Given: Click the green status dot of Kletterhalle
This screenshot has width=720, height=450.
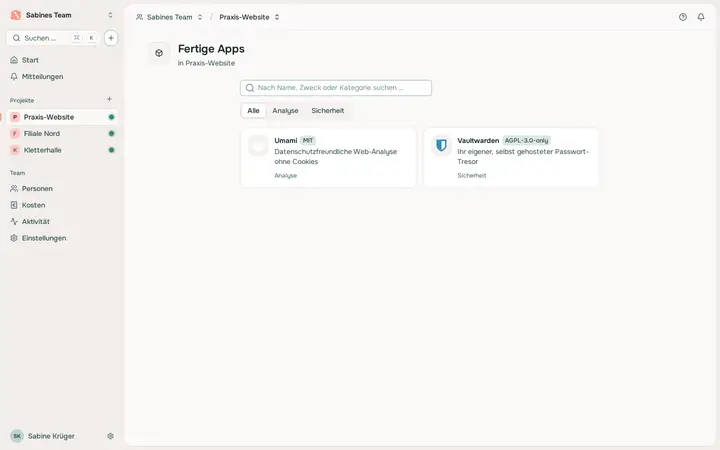Looking at the screenshot, I should pyautogui.click(x=111, y=150).
